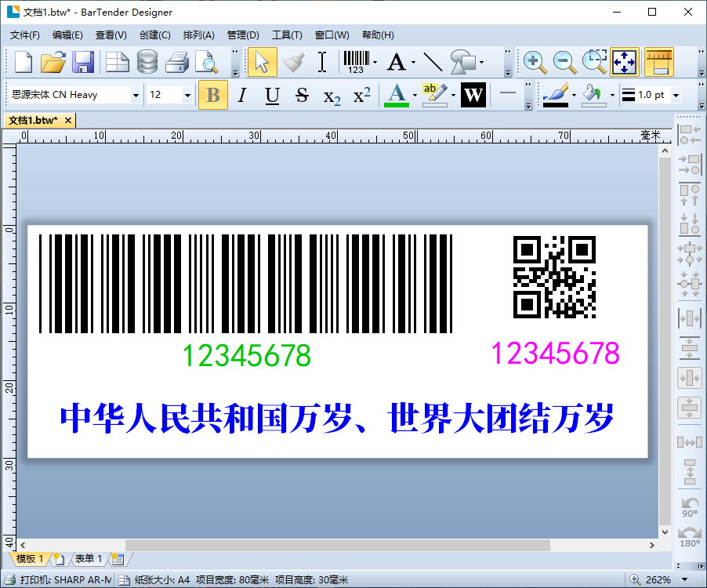This screenshot has height=588, width=707.
Task: Expand the line thickness 1.0 pt dropdown
Action: [x=676, y=95]
